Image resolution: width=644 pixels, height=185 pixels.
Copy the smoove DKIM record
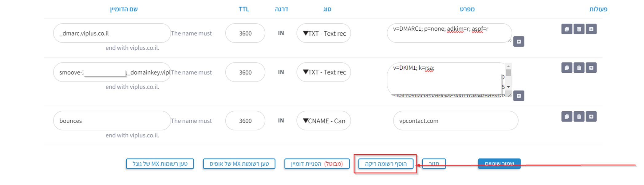[567, 67]
